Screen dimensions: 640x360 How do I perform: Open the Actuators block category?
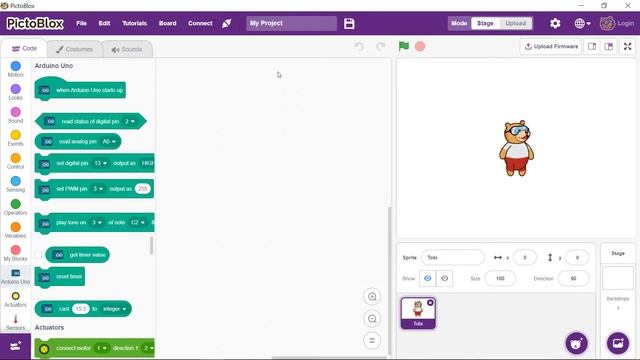point(16,299)
